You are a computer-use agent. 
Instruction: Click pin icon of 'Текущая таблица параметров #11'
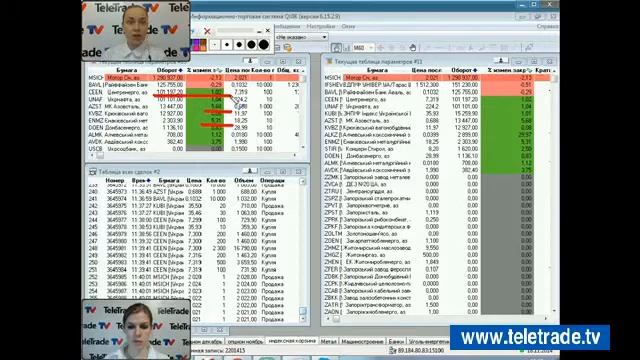tap(501, 61)
